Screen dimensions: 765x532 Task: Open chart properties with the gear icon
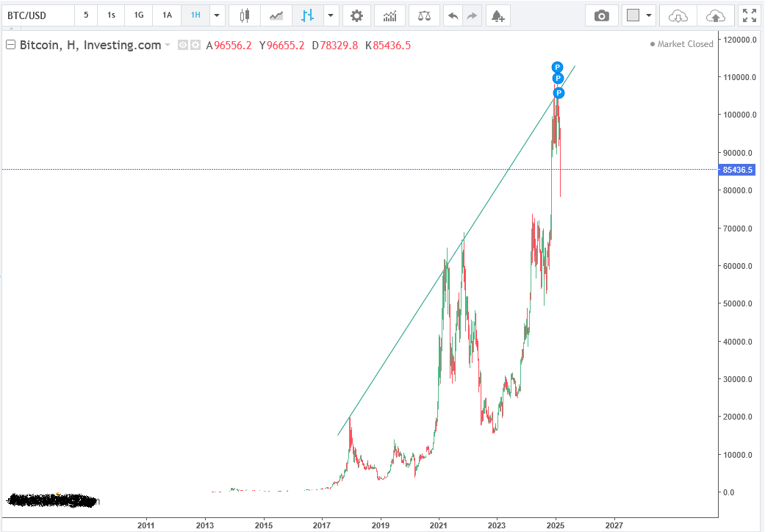(x=356, y=15)
